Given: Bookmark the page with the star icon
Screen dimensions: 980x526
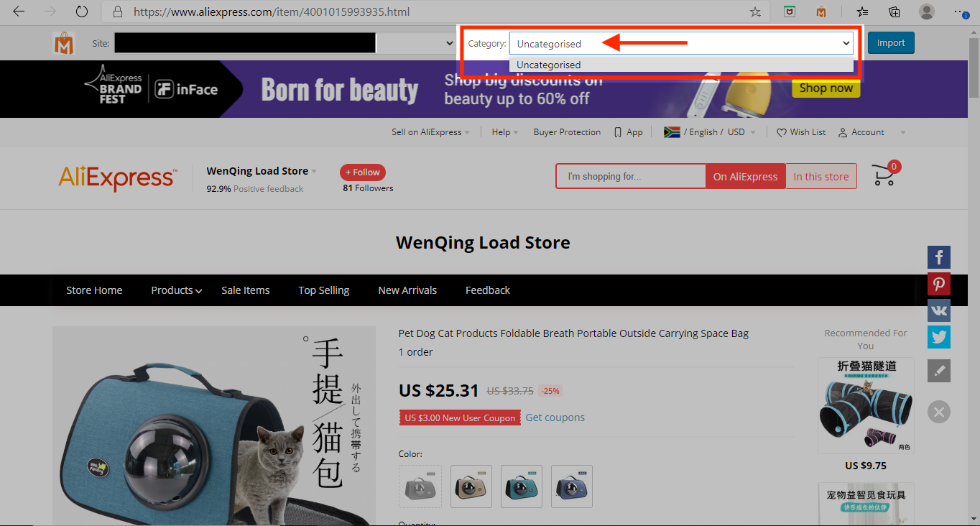Looking at the screenshot, I should click(755, 11).
